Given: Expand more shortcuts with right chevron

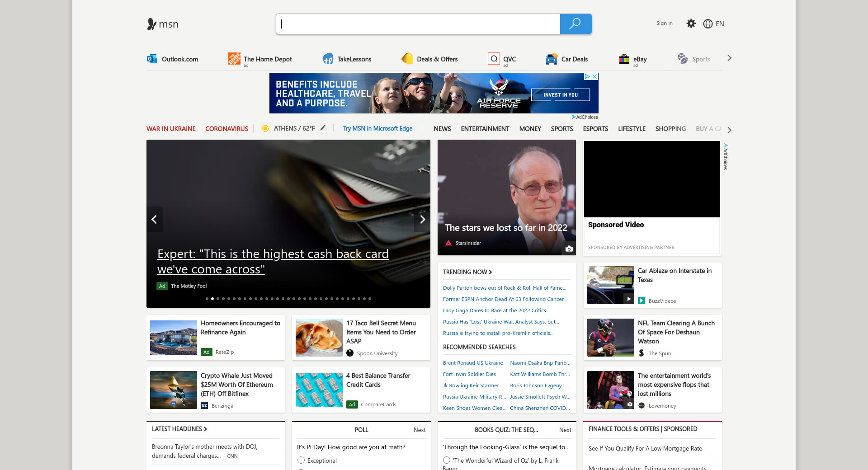Looking at the screenshot, I should [x=729, y=58].
